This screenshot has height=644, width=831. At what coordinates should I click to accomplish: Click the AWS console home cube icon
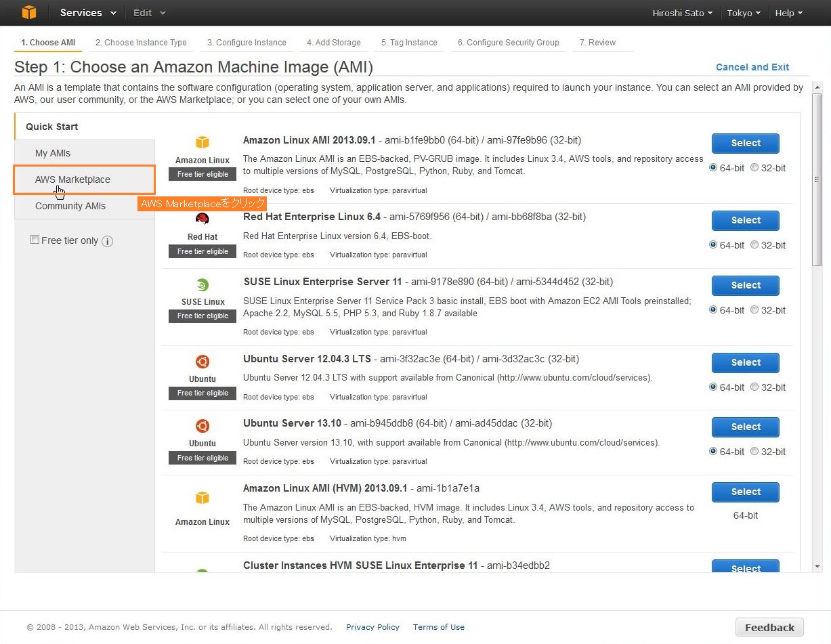point(28,12)
